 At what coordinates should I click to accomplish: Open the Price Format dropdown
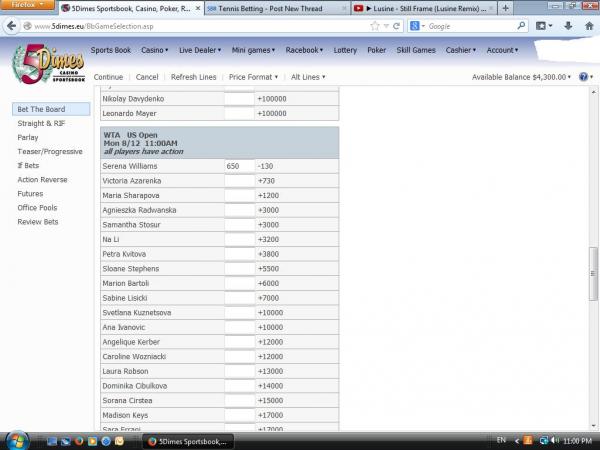[x=252, y=77]
